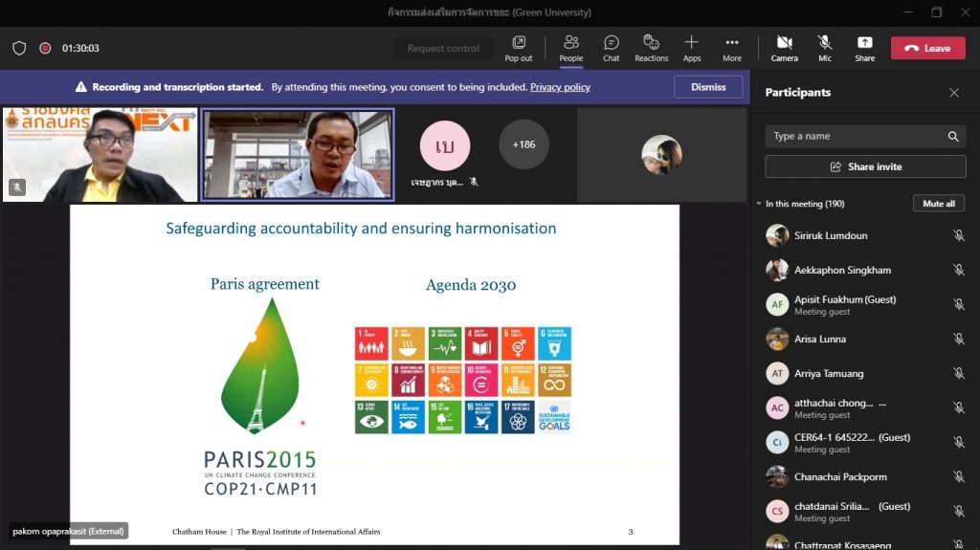
Task: Click the shield security icon
Action: pos(19,48)
